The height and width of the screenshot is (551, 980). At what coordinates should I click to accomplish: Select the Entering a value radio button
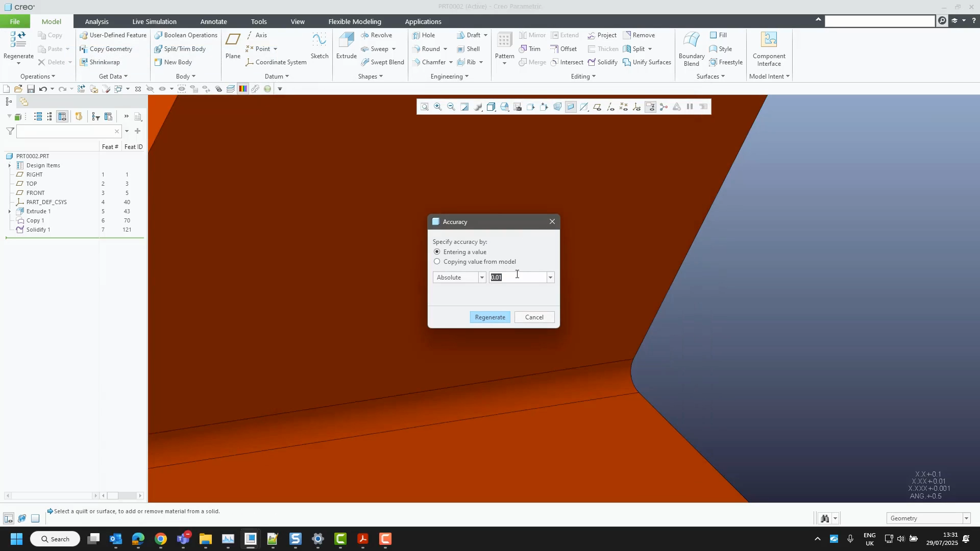pyautogui.click(x=437, y=252)
